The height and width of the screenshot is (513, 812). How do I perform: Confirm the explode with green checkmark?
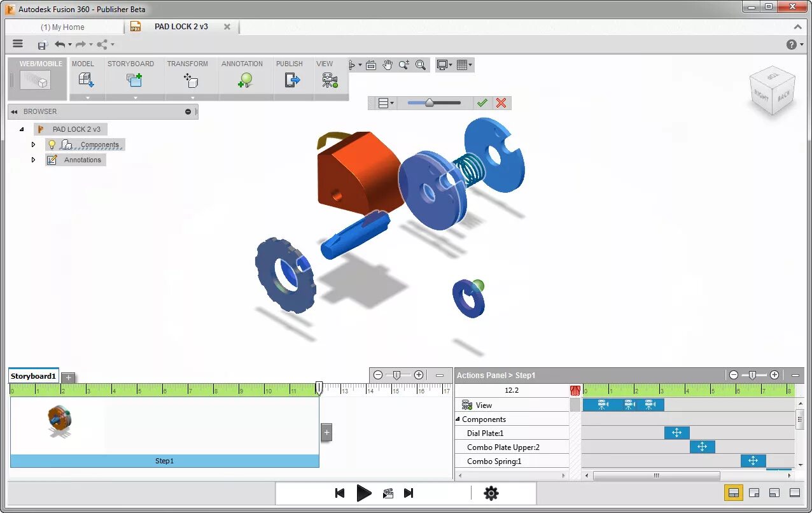point(482,103)
